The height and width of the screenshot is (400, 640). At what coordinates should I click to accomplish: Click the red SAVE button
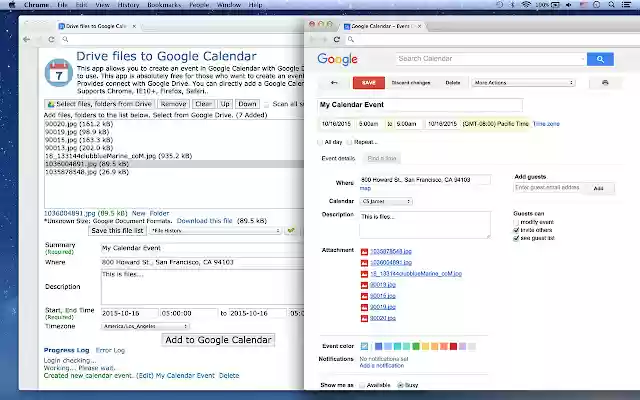(x=369, y=83)
